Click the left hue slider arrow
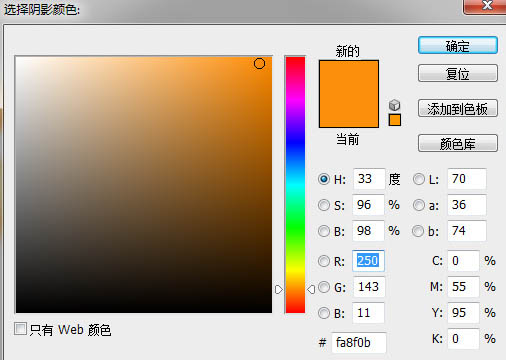 [279, 289]
